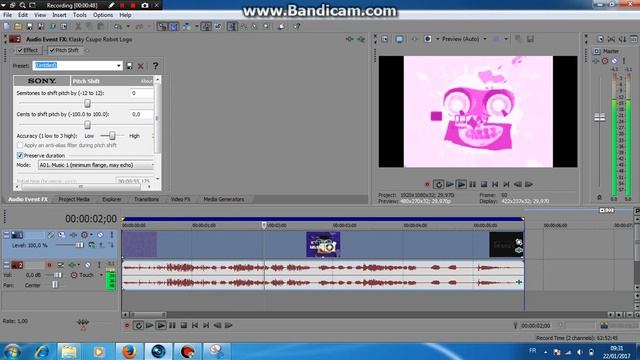Toggle loop playback in timeline transport

point(138,325)
